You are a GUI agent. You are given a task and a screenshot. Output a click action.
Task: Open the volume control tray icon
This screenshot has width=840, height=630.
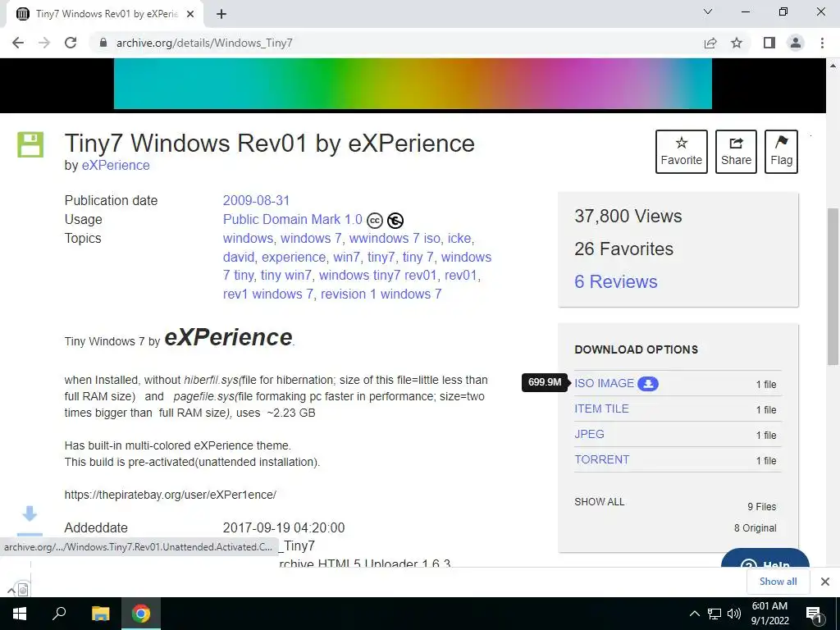(734, 614)
